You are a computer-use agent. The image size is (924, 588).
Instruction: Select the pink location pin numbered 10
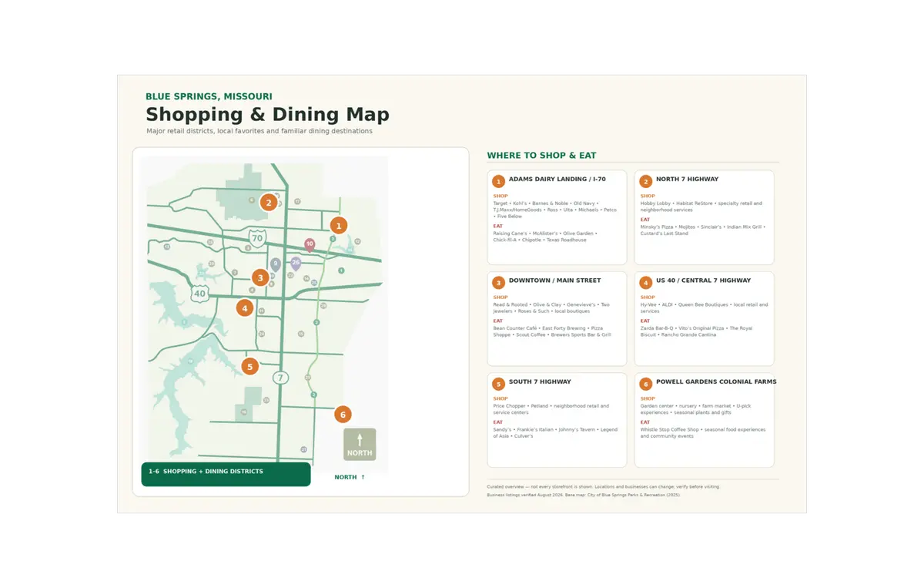point(310,245)
